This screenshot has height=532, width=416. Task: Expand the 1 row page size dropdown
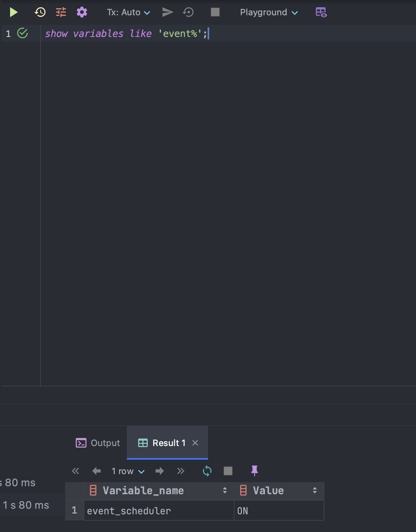pos(128,471)
